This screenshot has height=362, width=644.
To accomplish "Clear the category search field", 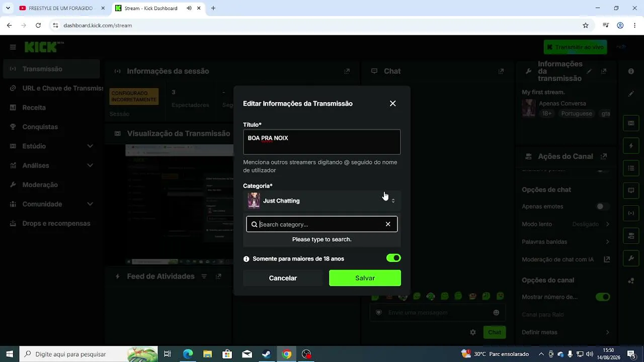I will click(x=388, y=224).
